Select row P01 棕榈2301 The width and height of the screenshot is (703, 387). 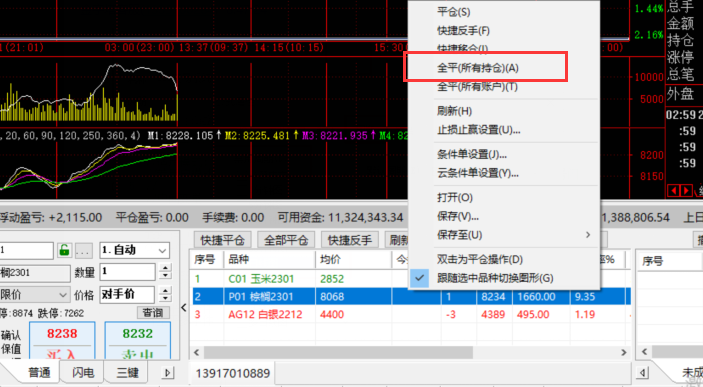click(410, 296)
